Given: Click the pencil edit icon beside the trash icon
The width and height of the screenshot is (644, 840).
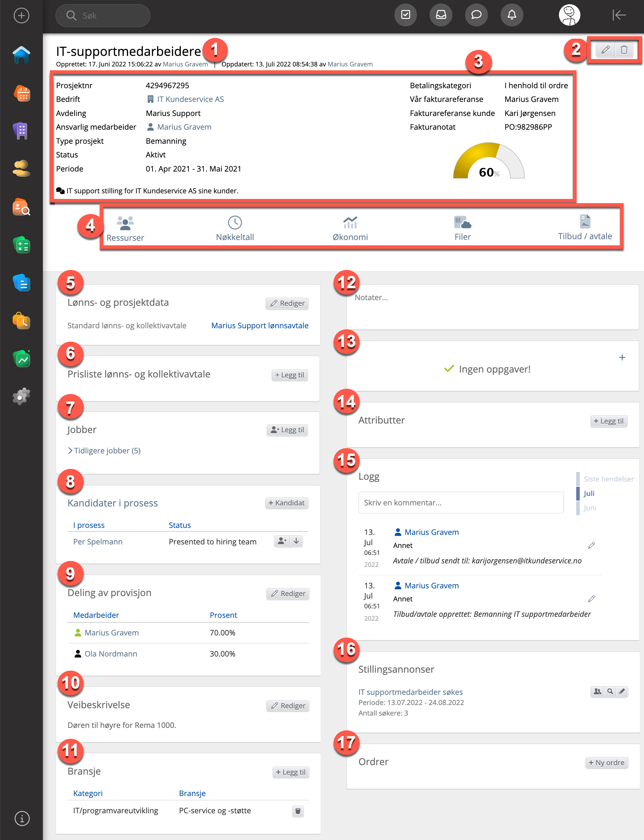Looking at the screenshot, I should [x=605, y=50].
